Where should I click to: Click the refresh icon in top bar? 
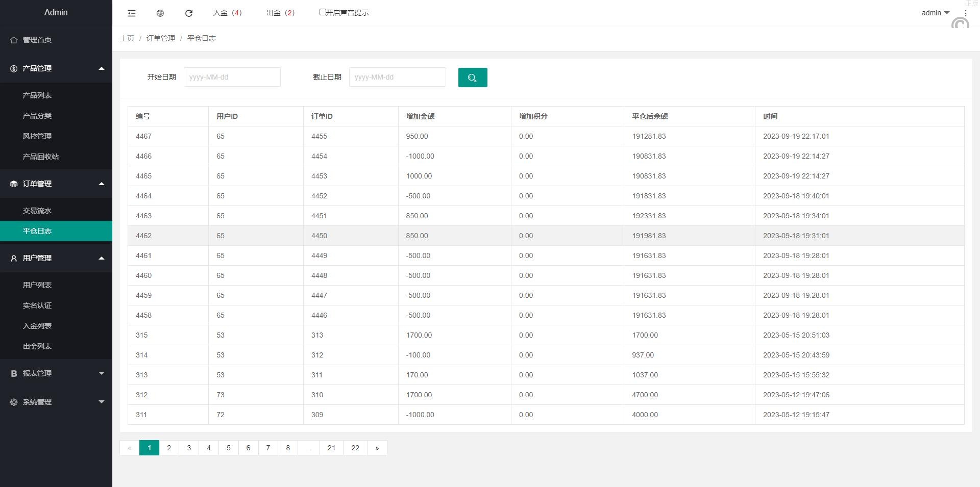coord(189,13)
